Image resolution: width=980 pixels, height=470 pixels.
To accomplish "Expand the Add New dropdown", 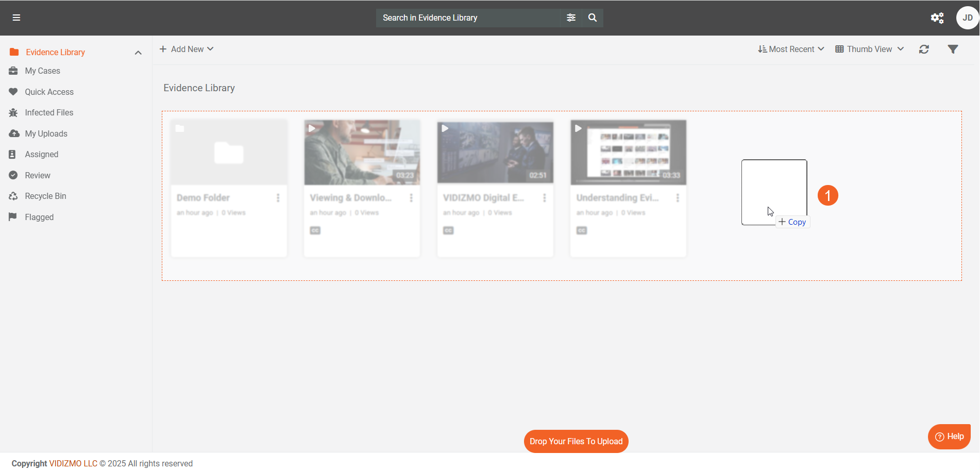I will click(x=187, y=49).
